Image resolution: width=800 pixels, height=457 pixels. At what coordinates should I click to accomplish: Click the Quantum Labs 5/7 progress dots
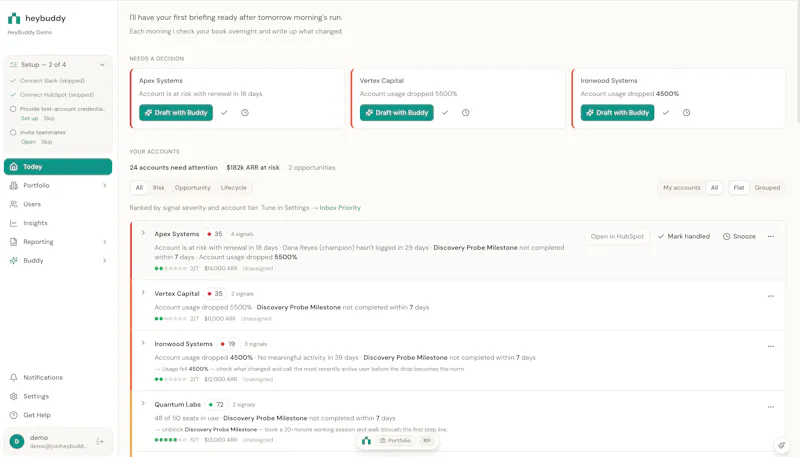(170, 440)
